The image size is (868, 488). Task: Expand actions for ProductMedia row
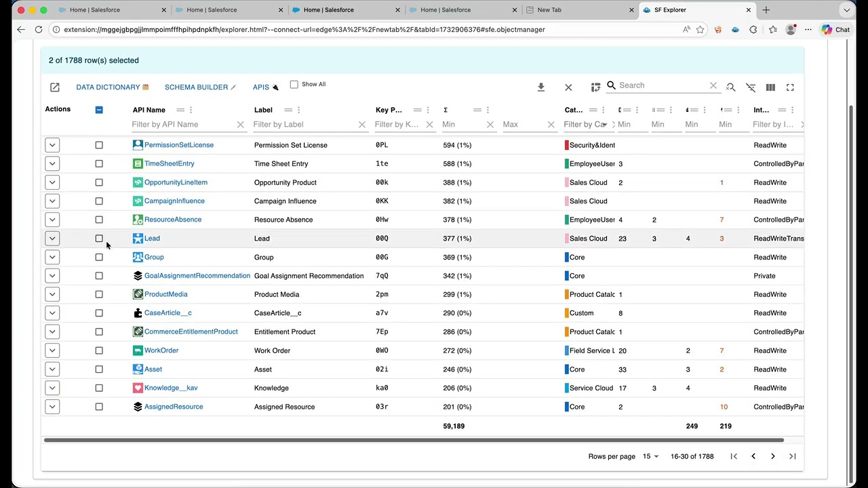pyautogui.click(x=52, y=294)
